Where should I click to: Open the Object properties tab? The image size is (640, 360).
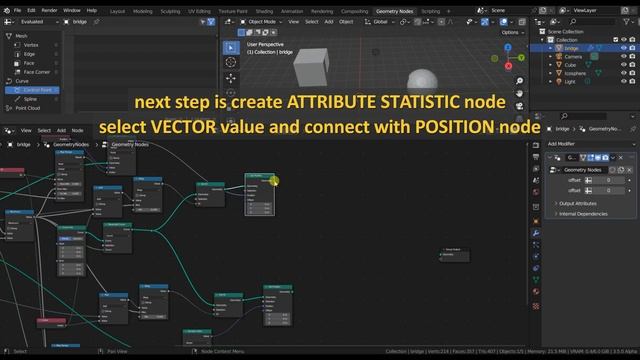536,221
